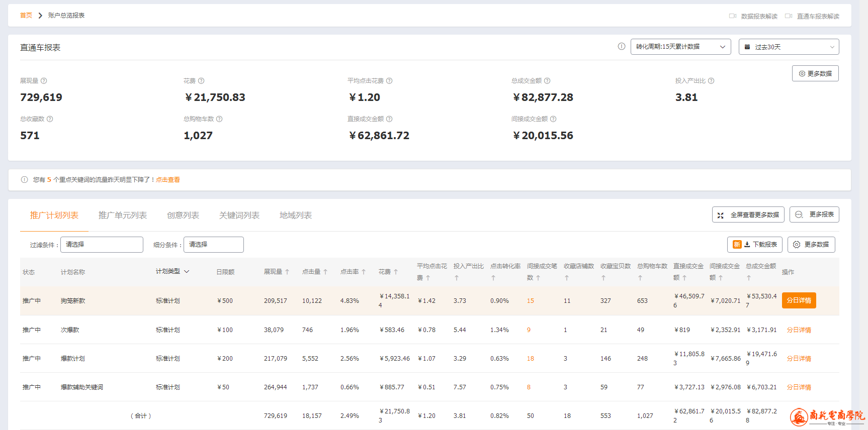
Task: Expand the 计划类型 column filter
Action: point(187,272)
